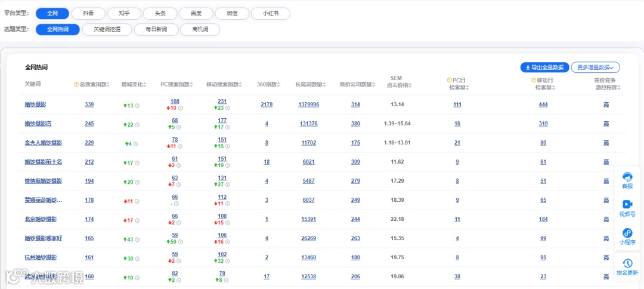The width and height of the screenshot is (644, 289).
Task: Click long-tail count 1379996
Action: [x=308, y=105]
